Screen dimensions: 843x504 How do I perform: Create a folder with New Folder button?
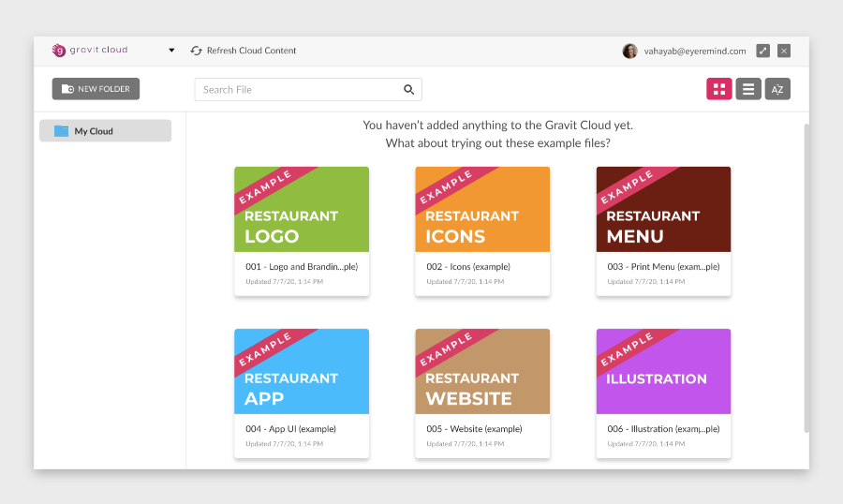pyautogui.click(x=96, y=89)
